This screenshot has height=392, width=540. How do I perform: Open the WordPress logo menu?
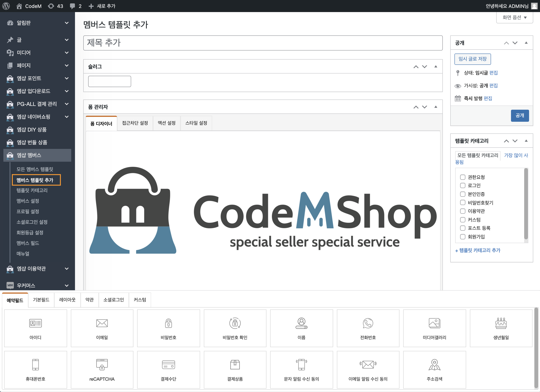(x=6, y=6)
